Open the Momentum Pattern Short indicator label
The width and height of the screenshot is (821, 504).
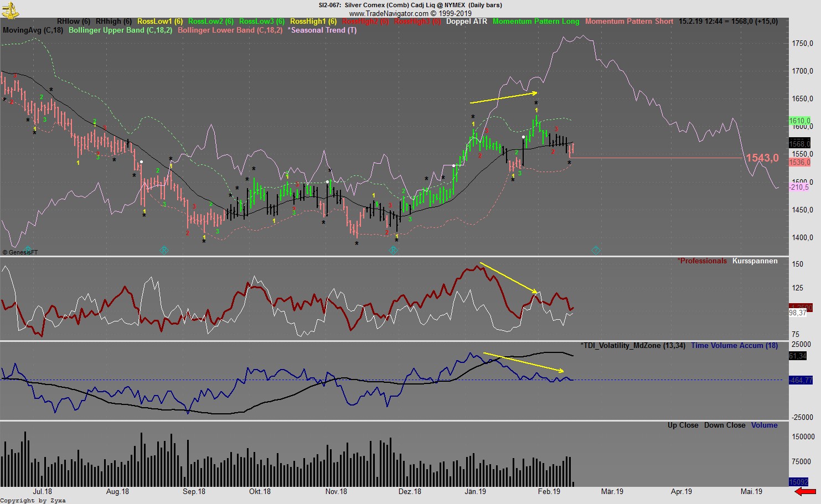point(629,22)
